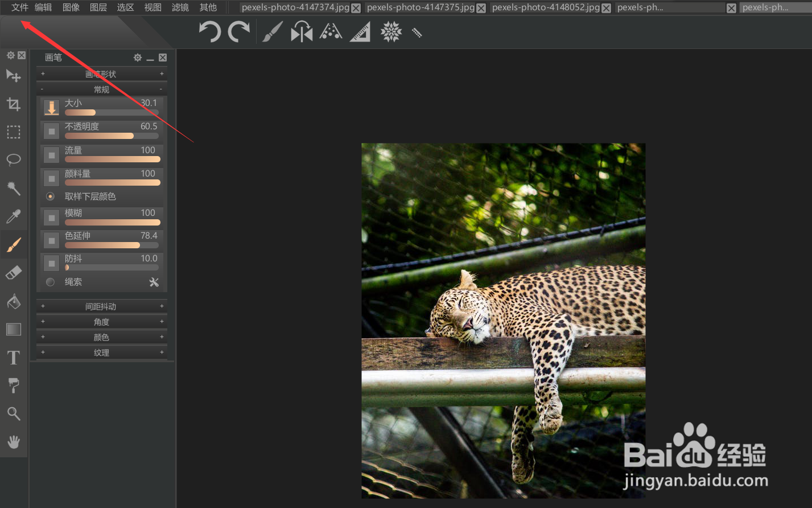Image resolution: width=812 pixels, height=508 pixels.
Task: Select the Crop tool
Action: pos(13,104)
